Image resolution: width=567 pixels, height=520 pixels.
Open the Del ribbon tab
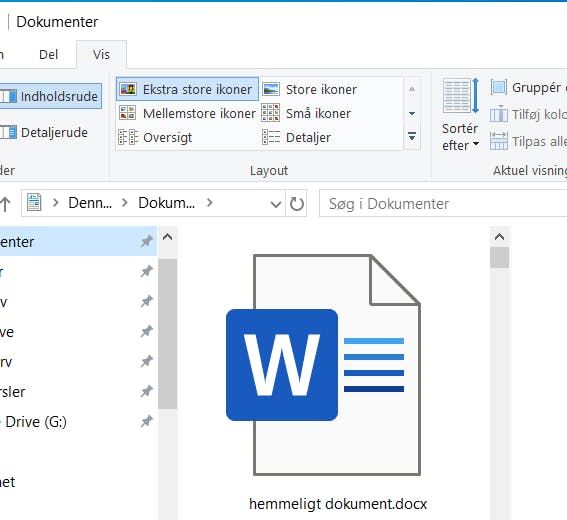48,55
